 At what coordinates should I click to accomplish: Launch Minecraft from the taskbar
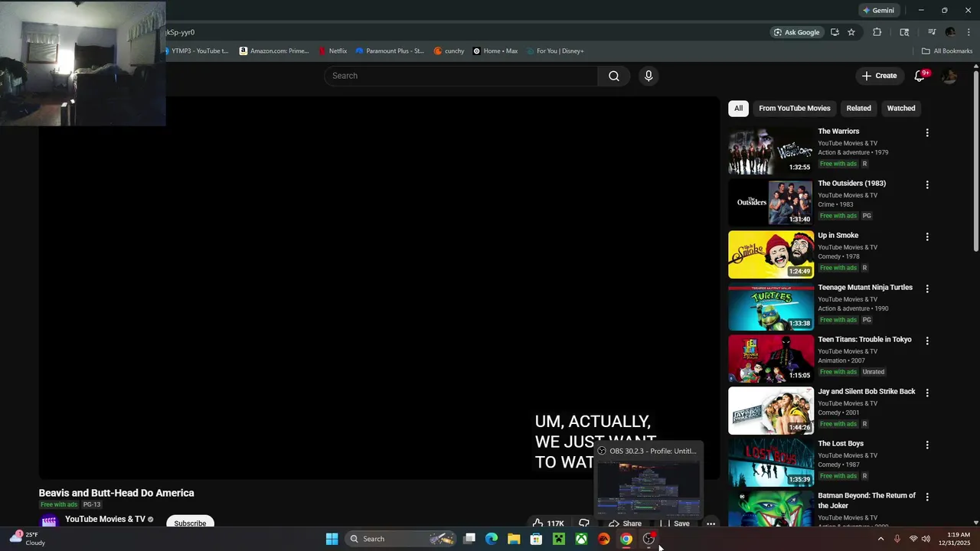559,539
